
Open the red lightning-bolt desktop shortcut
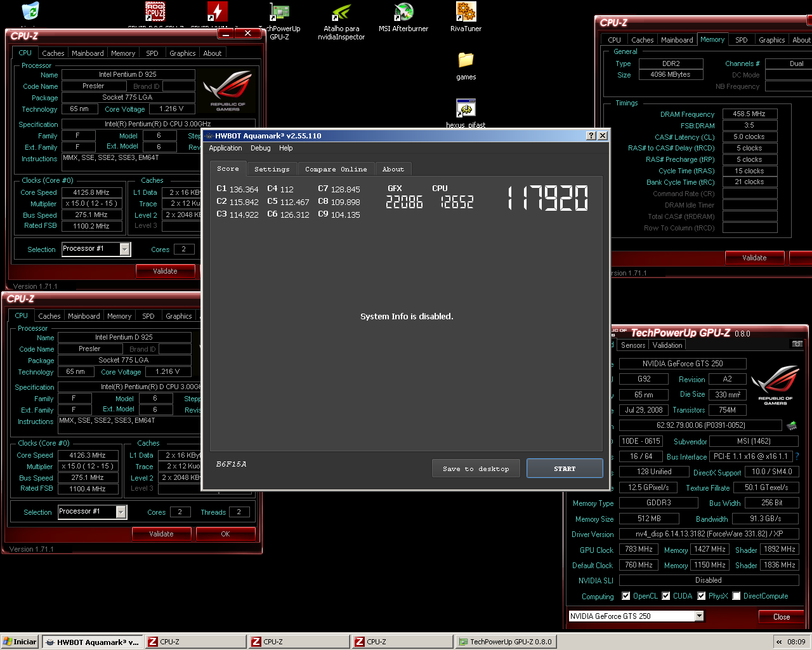tap(218, 11)
